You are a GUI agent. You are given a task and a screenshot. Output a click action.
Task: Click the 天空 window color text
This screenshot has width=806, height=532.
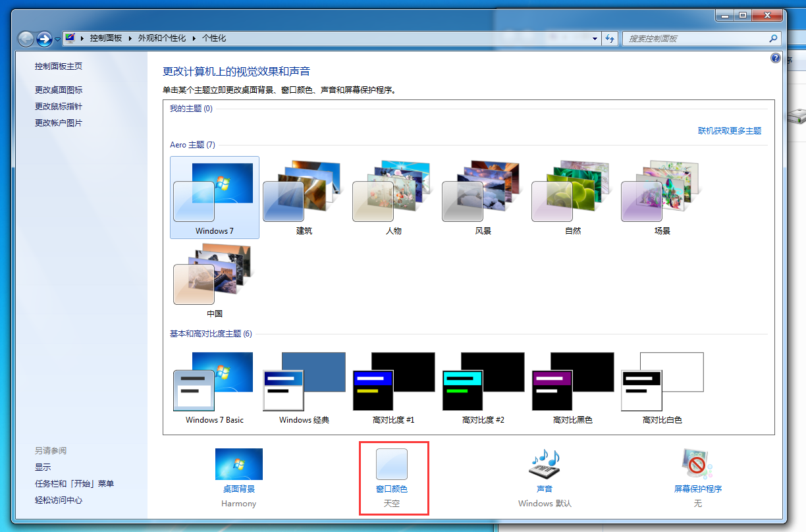(392, 504)
